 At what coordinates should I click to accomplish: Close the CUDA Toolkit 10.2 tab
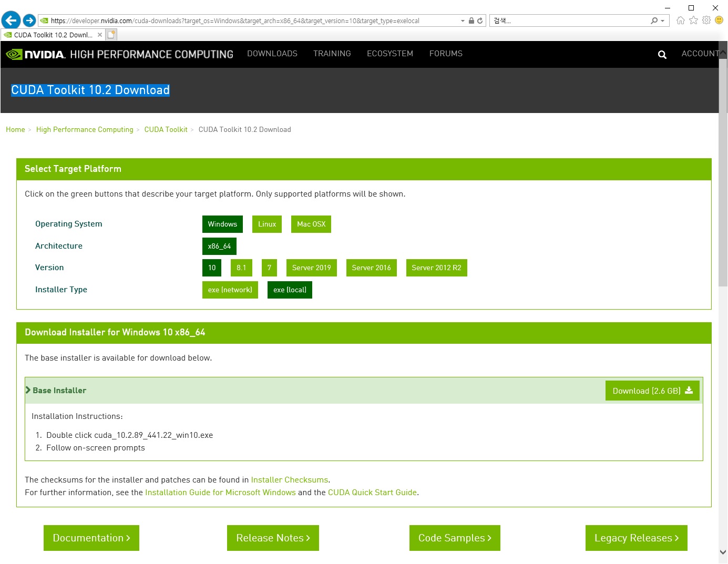pyautogui.click(x=100, y=35)
